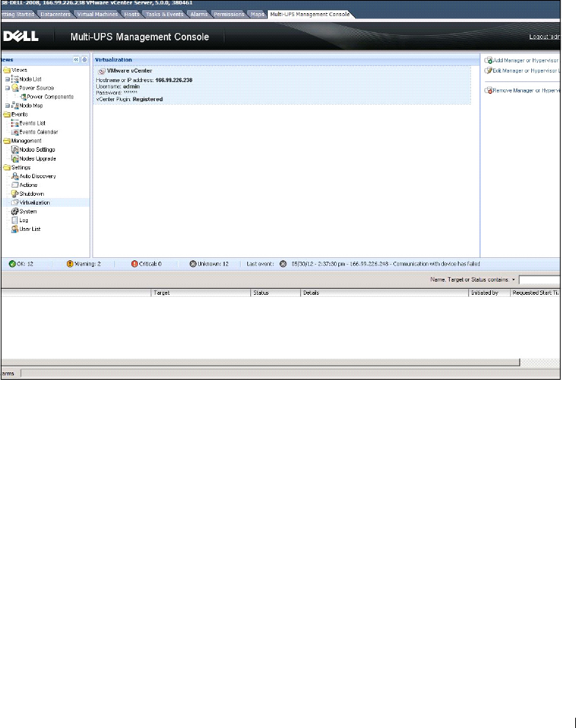Image resolution: width=576 pixels, height=728 pixels.
Task: Switch to the Tasks & Events tab
Action: pos(164,15)
